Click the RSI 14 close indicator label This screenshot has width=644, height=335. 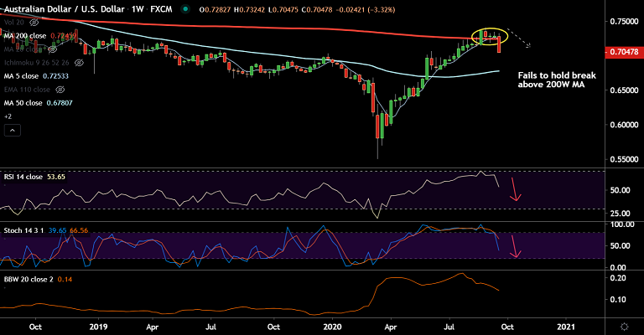tap(23, 177)
